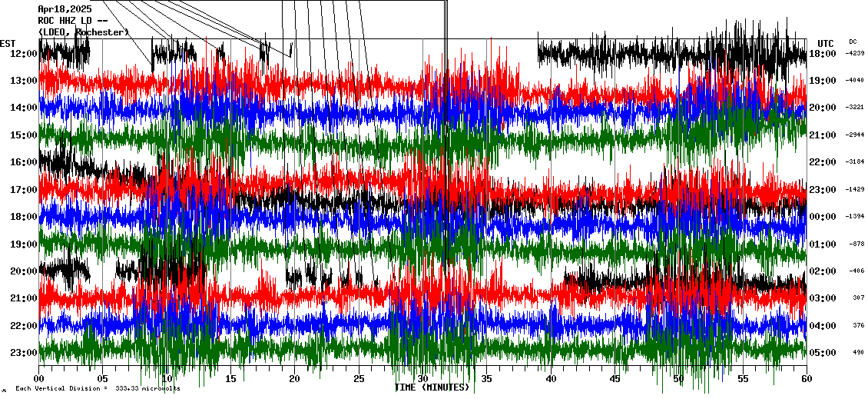Select the 00:00 UTC row label
This screenshot has height=399, width=868.
[823, 217]
